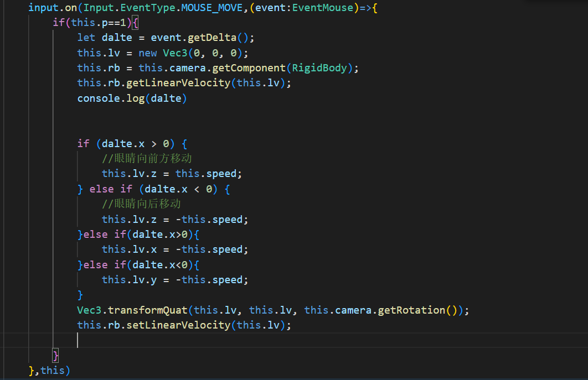This screenshot has height=380, width=588.
Task: Click '}else if(dalte.x>0){' line
Action: (x=138, y=234)
